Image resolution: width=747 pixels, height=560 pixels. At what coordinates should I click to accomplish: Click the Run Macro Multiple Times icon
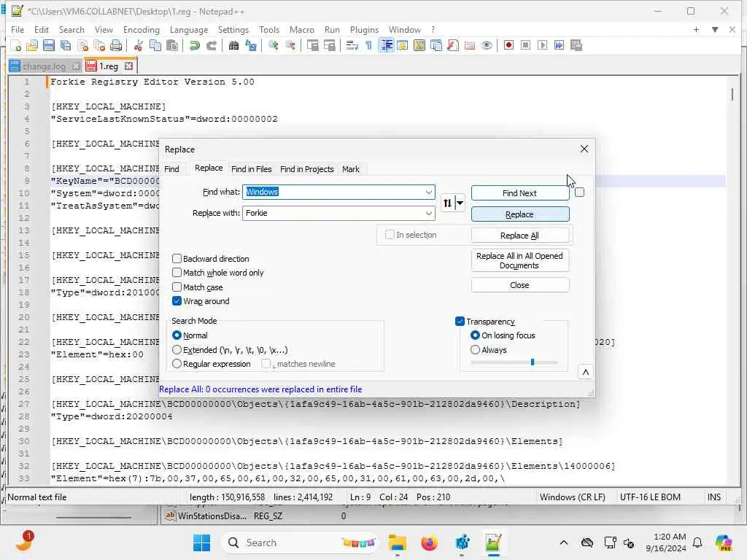[560, 46]
